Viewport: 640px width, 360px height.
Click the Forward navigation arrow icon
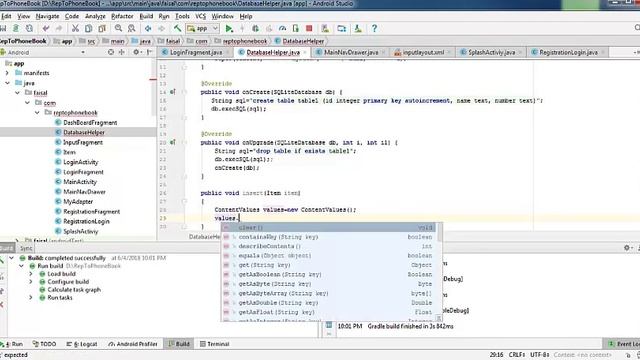click(161, 29)
